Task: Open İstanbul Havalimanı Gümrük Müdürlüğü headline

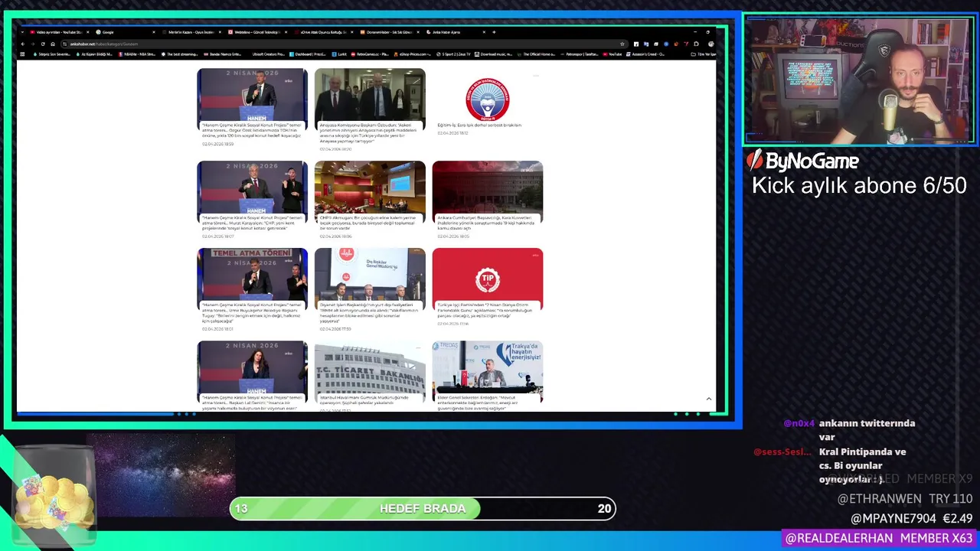Action: point(364,400)
